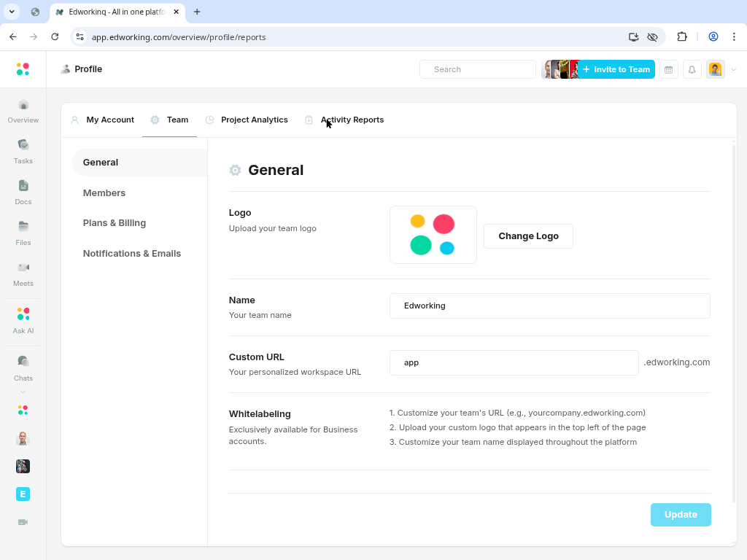Open Chrome tab search dropdown
This screenshot has width=747, height=560.
coord(12,12)
